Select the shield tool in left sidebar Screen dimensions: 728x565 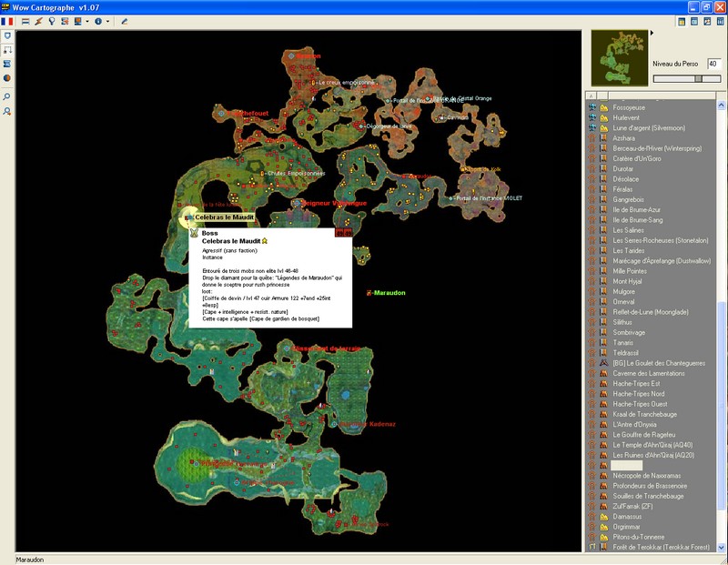tap(7, 35)
